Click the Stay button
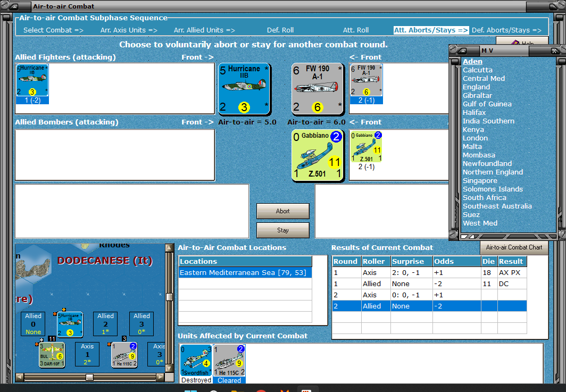Viewport: 566px width, 392px height. (282, 230)
